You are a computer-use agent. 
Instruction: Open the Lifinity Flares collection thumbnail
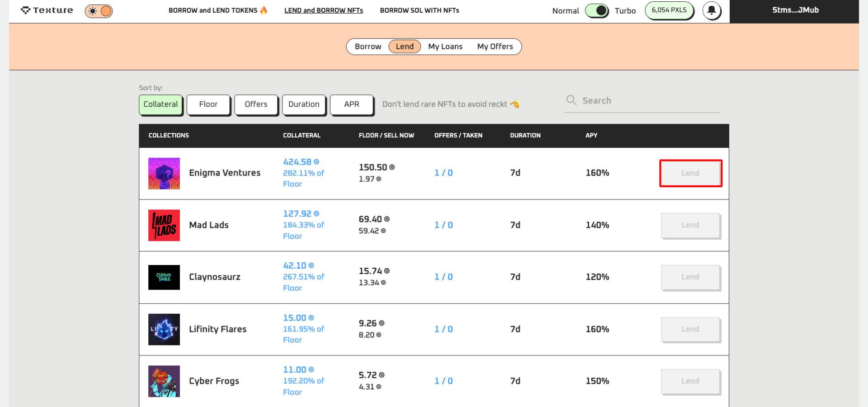pyautogui.click(x=164, y=329)
